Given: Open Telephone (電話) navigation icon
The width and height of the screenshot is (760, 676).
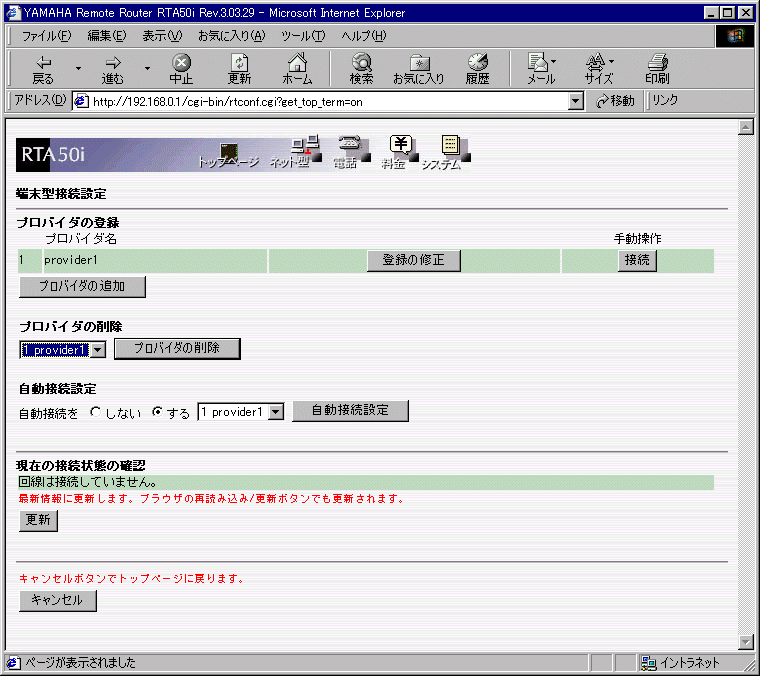Looking at the screenshot, I should pyautogui.click(x=351, y=152).
